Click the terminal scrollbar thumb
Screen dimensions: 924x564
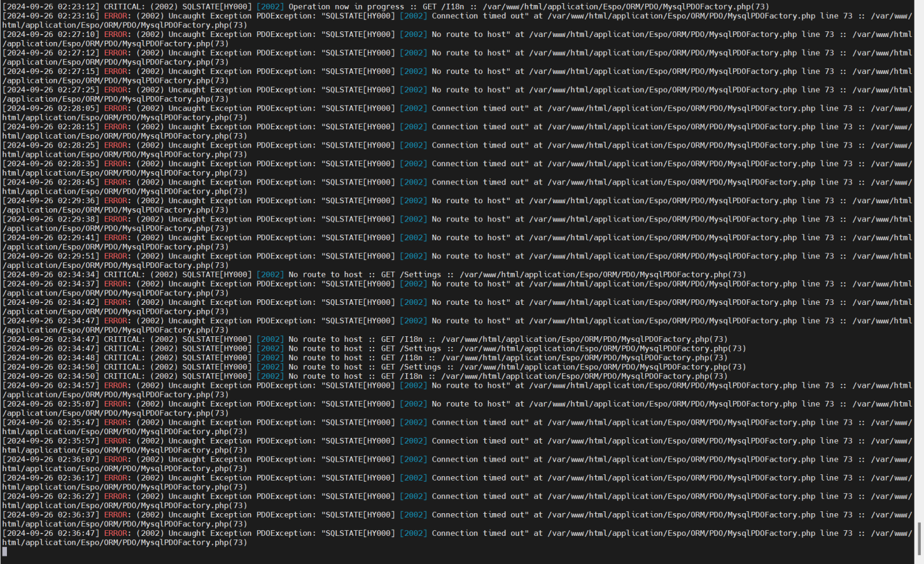click(x=919, y=539)
